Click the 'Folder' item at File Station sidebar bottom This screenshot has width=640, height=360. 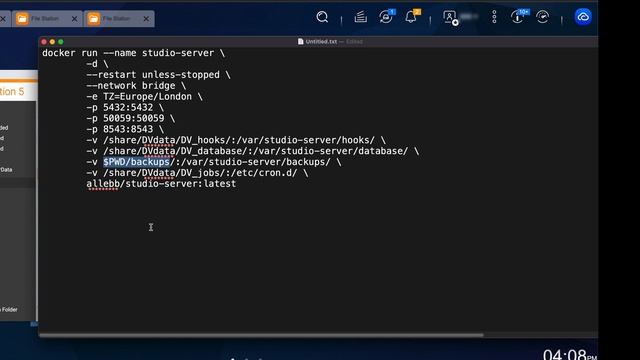coord(9,310)
